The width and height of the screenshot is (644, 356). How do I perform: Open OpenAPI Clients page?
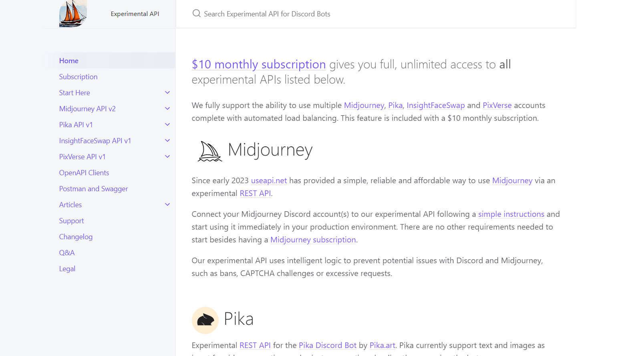(x=84, y=172)
